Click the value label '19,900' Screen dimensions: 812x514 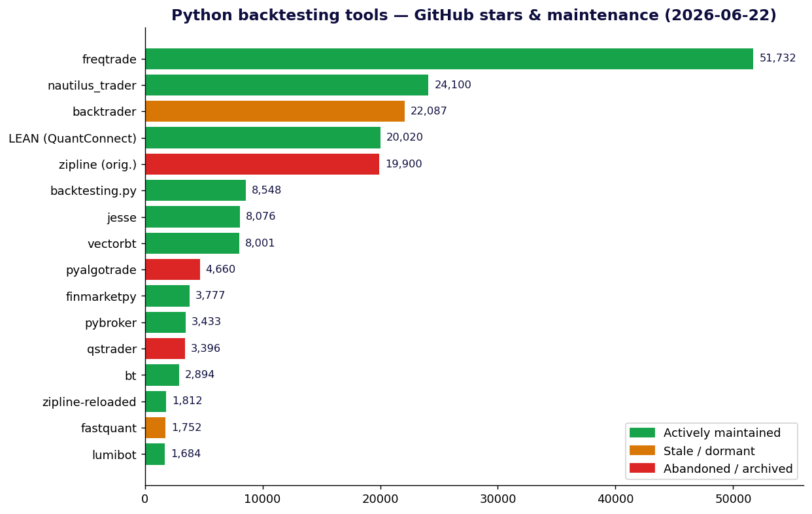(403, 164)
